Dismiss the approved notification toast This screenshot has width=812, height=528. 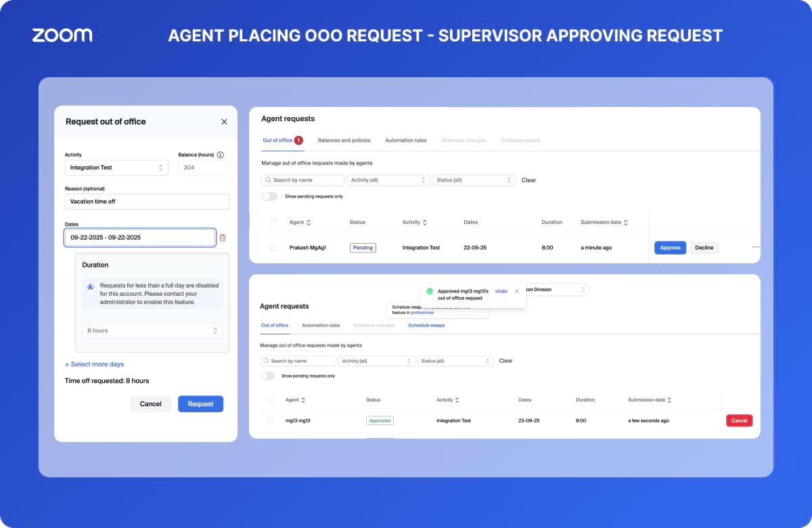[517, 291]
